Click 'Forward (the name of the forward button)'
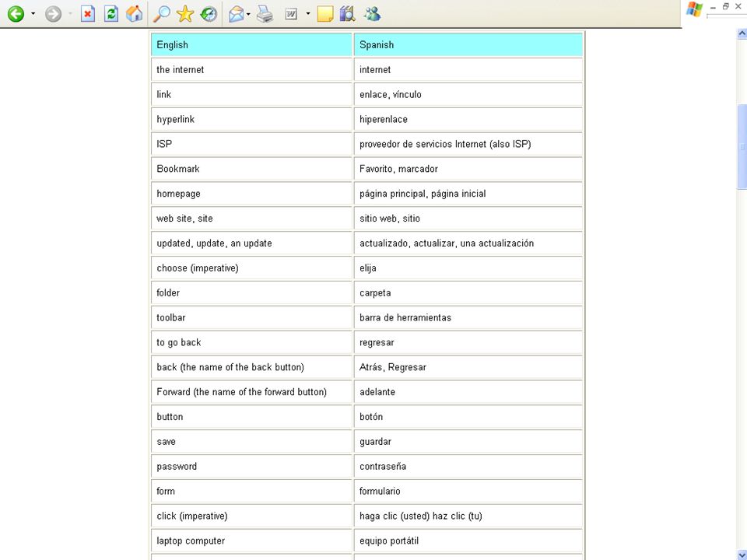Image resolution: width=747 pixels, height=560 pixels. pyautogui.click(x=251, y=391)
